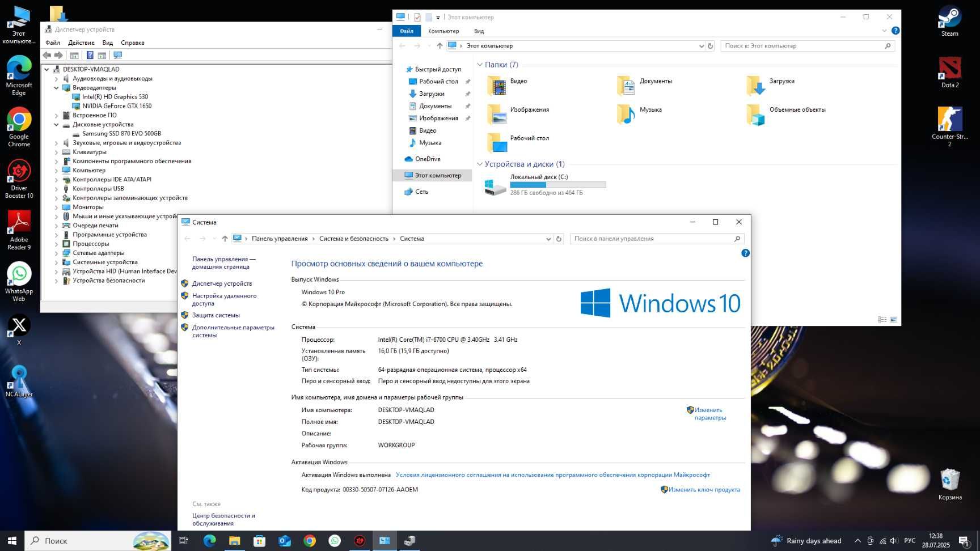
Task: Select Samsung SSD 870 EVO 500GB device
Action: point(121,134)
